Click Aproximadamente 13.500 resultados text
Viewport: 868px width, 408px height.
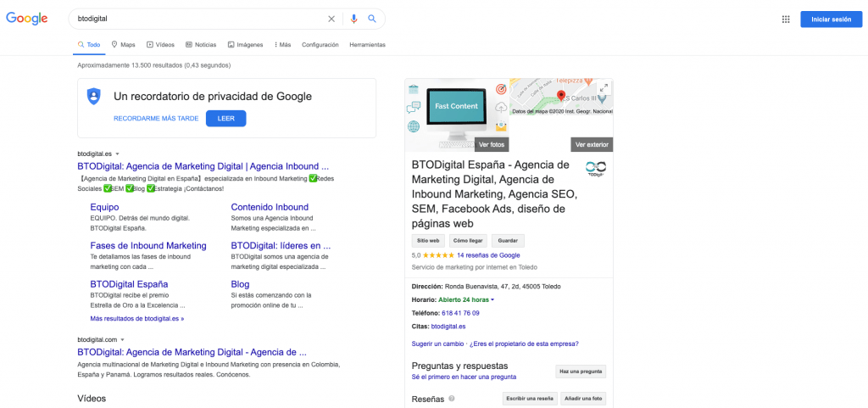tap(154, 65)
